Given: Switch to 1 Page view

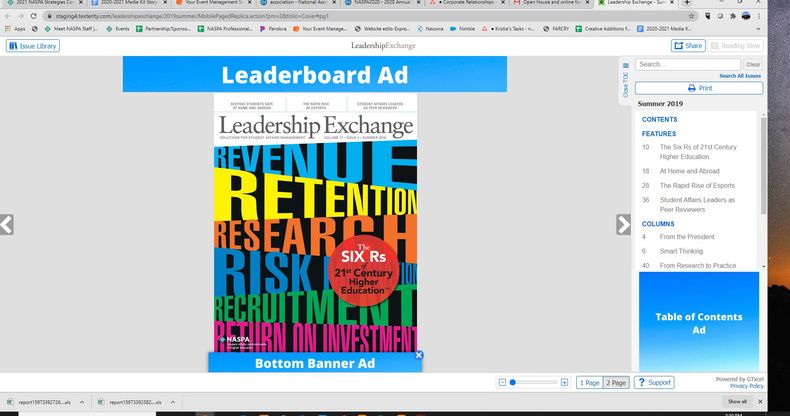Looking at the screenshot, I should [589, 383].
